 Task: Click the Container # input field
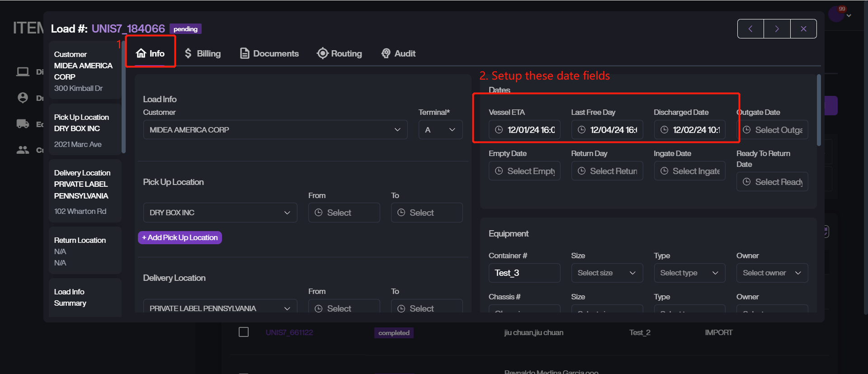524,273
